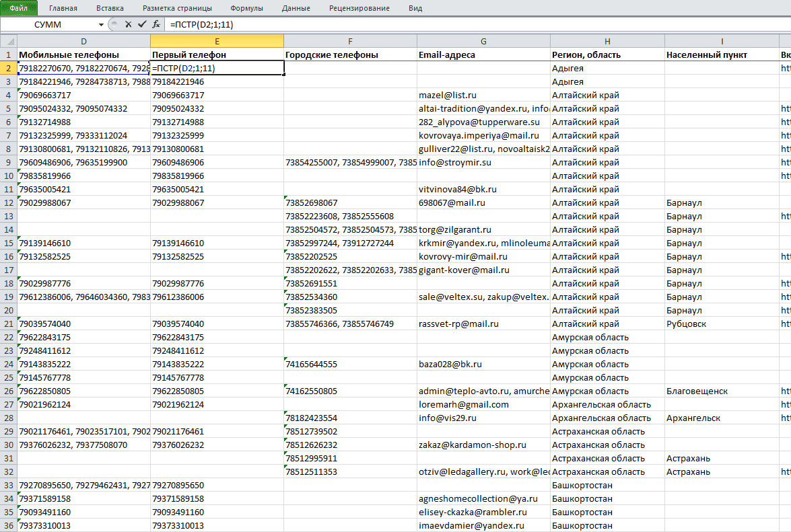Select the vitvinova84@bk.ru cell
This screenshot has width=791, height=532.
coord(483,190)
